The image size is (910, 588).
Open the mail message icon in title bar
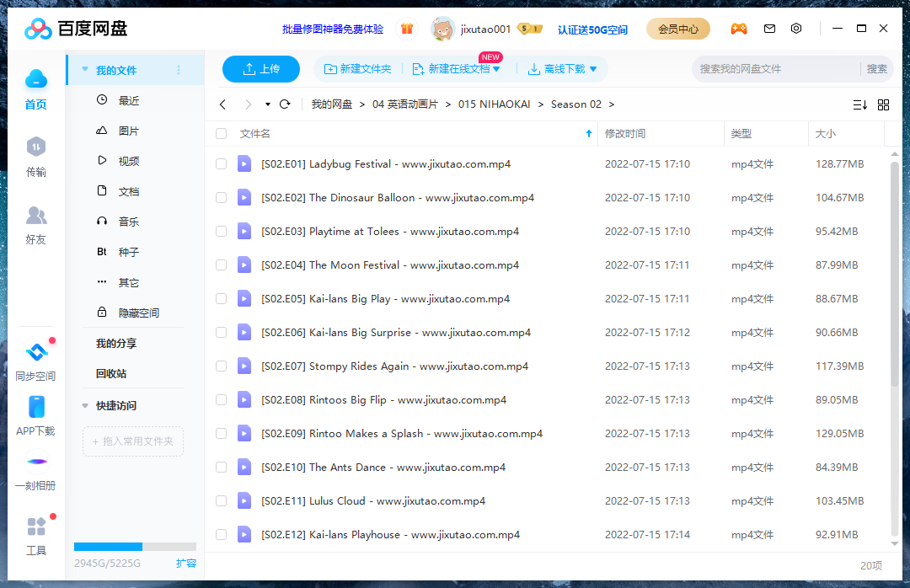[x=769, y=29]
